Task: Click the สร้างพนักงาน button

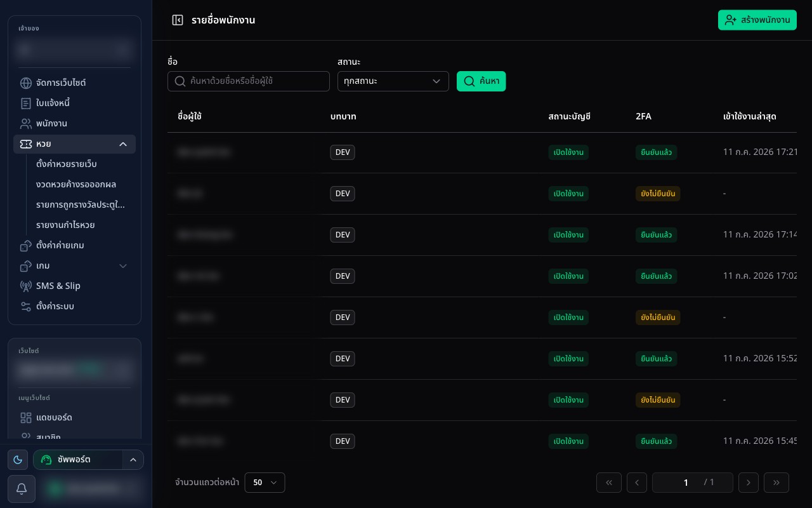Action: (x=757, y=20)
